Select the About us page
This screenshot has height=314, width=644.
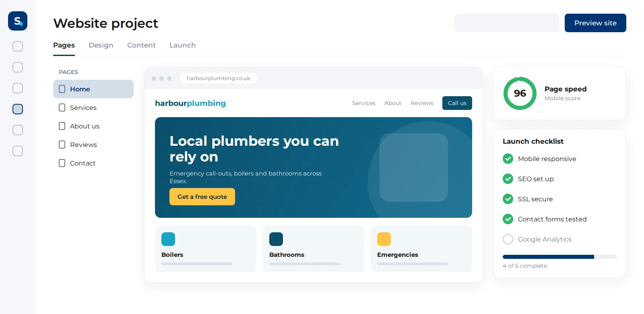pyautogui.click(x=93, y=126)
